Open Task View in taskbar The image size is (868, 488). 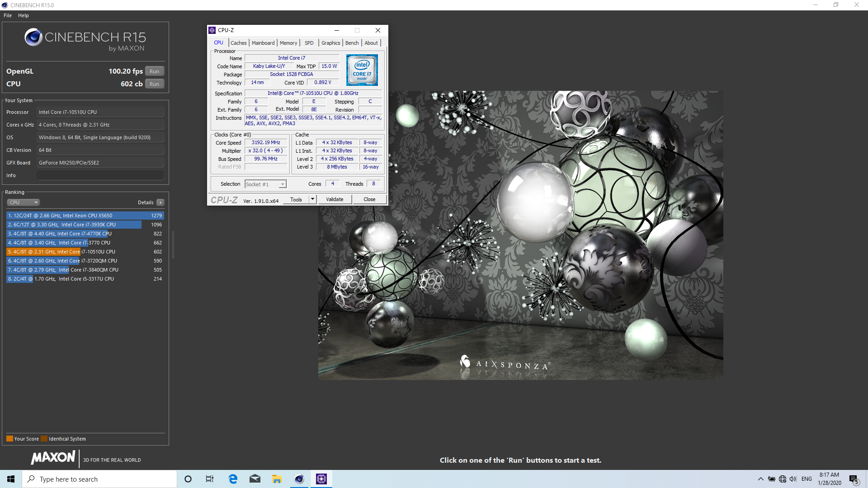pyautogui.click(x=210, y=479)
